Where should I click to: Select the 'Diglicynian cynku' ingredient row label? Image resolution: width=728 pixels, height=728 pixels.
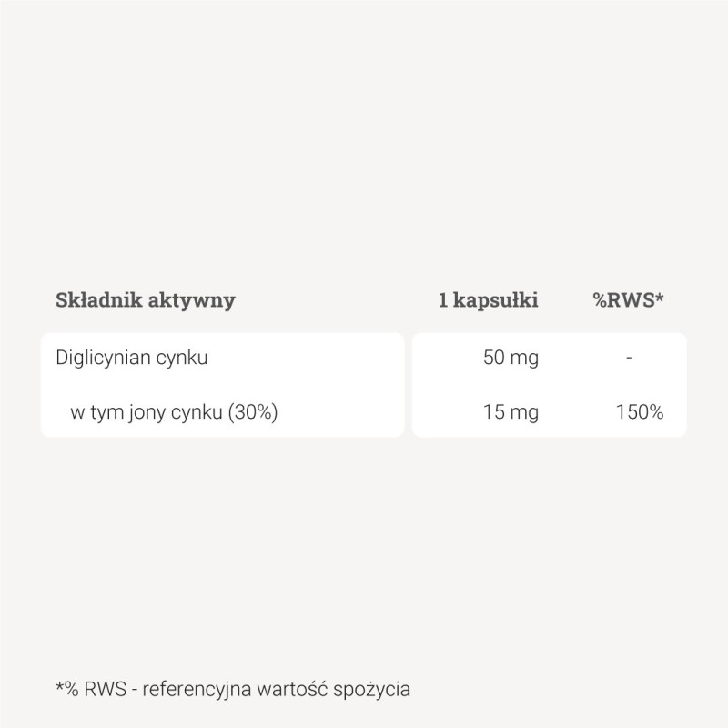point(132,358)
